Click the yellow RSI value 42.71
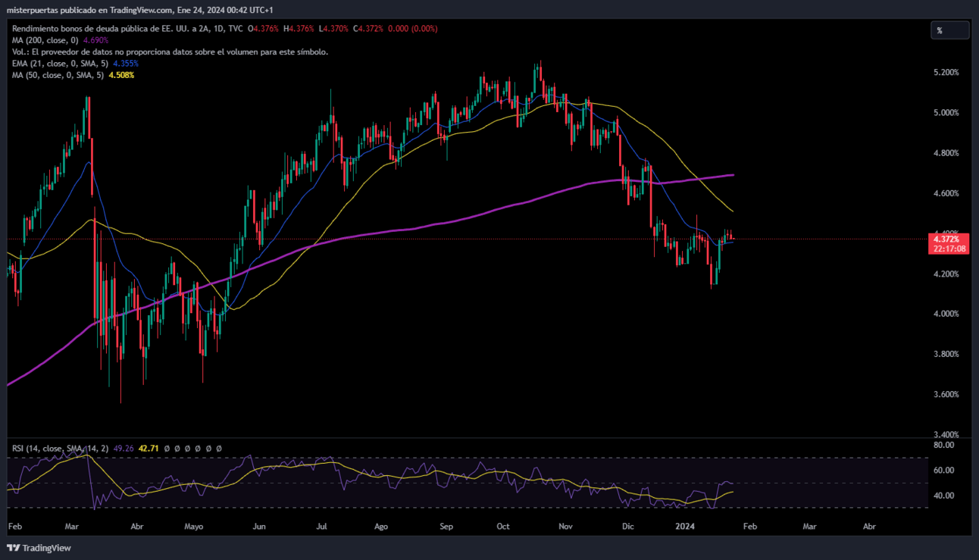This screenshot has width=979, height=560. coord(149,449)
